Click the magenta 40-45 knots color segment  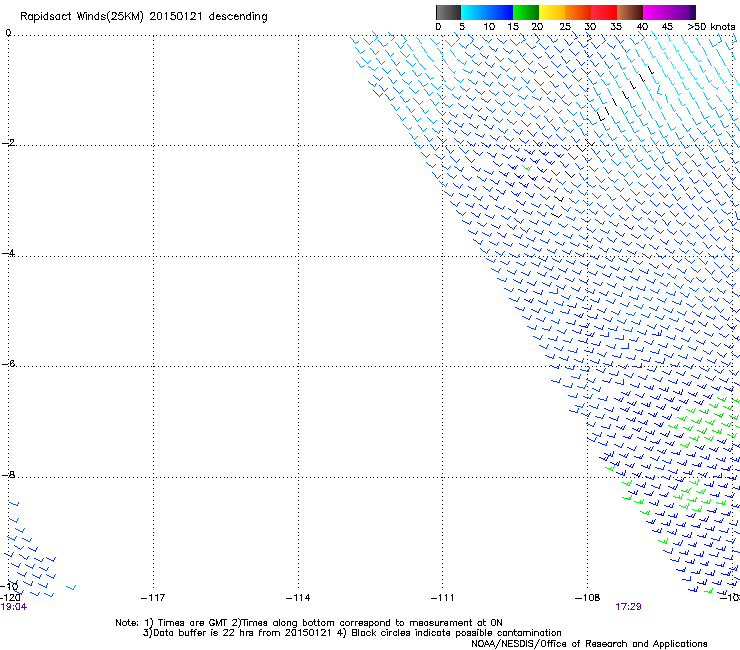click(x=656, y=12)
